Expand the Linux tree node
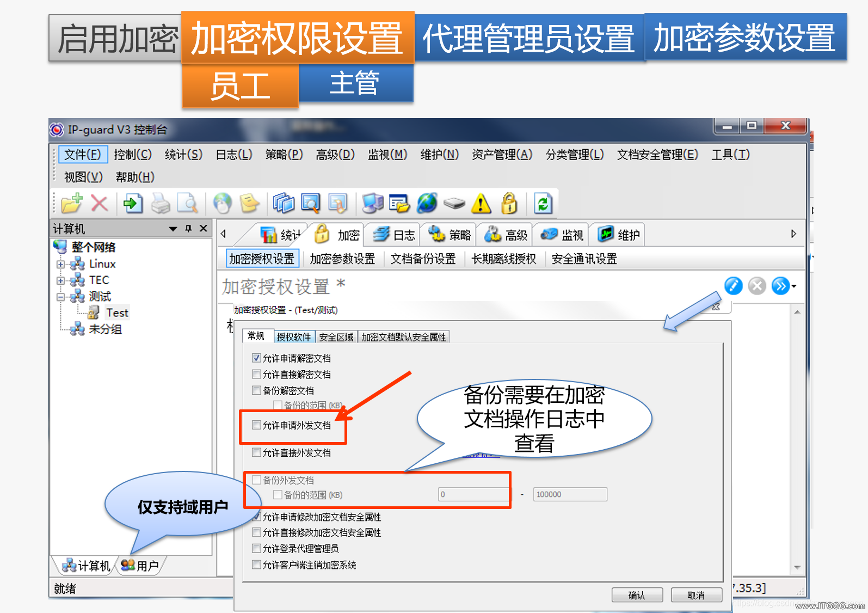 [x=60, y=265]
